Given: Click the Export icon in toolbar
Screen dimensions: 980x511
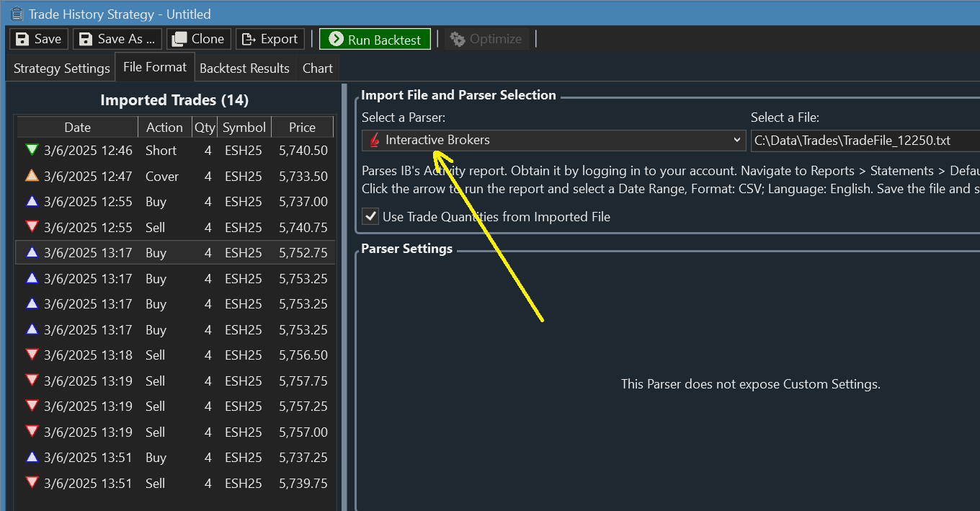Looking at the screenshot, I should click(x=249, y=39).
